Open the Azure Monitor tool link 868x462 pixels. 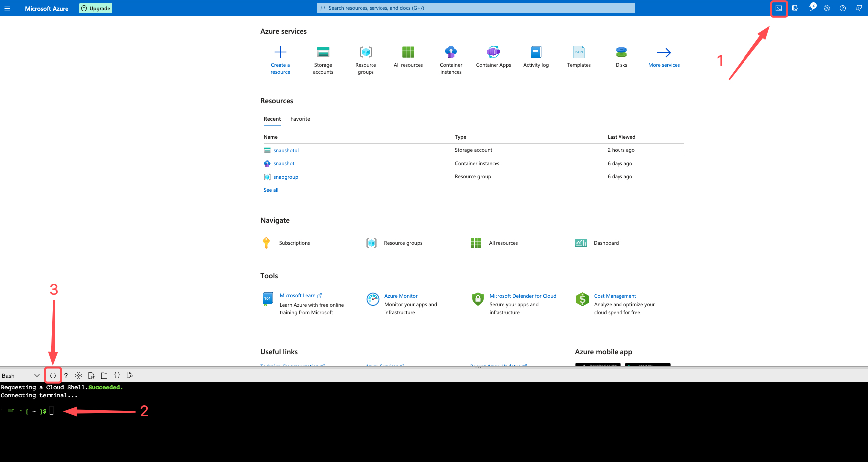(x=401, y=296)
